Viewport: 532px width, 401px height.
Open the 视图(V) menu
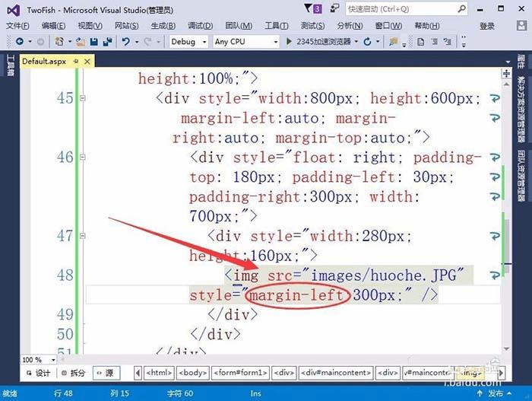pyautogui.click(x=90, y=25)
